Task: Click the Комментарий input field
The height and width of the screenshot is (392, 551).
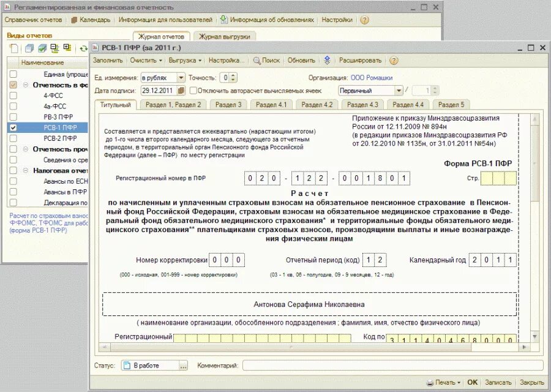Action: click(x=392, y=366)
